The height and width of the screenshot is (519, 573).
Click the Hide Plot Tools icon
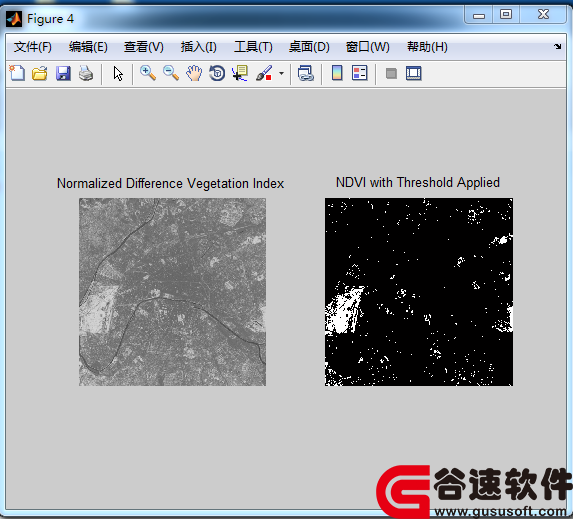(x=391, y=73)
